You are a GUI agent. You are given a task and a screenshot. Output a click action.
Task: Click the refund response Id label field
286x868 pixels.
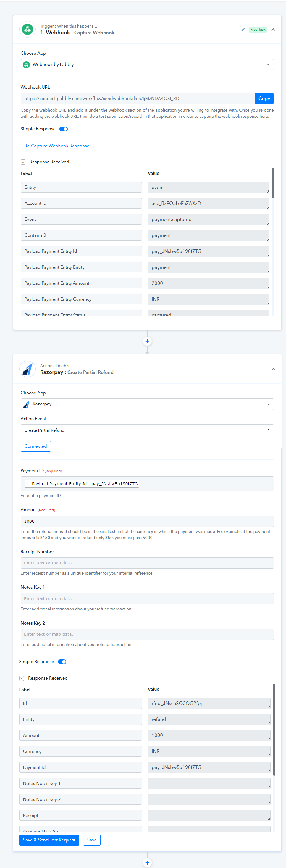tap(80, 703)
